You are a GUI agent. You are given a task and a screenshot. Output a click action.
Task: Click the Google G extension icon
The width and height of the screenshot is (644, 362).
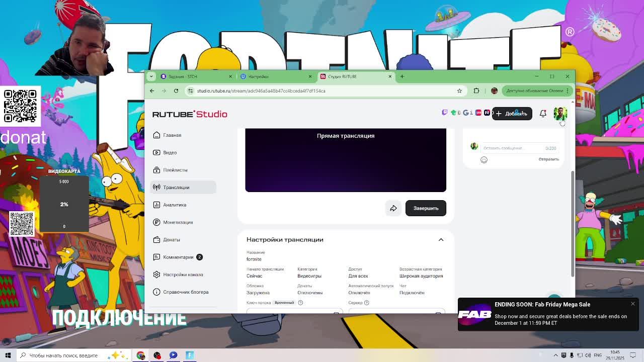pyautogui.click(x=466, y=113)
